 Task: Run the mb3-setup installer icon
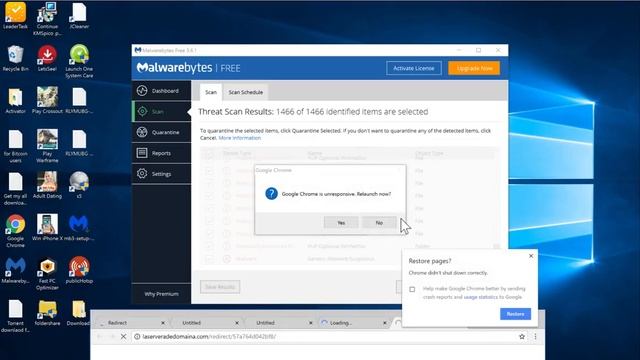pyautogui.click(x=79, y=227)
